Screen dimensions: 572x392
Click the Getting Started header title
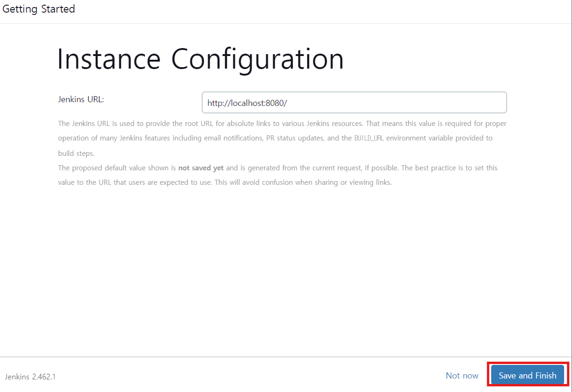click(x=39, y=9)
